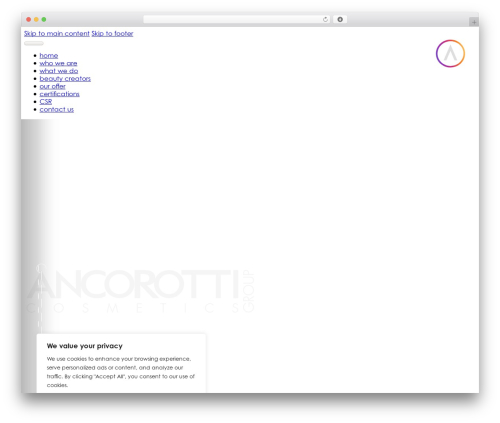500x423 pixels.
Task: Click the green maximize window dot
Action: click(x=44, y=19)
